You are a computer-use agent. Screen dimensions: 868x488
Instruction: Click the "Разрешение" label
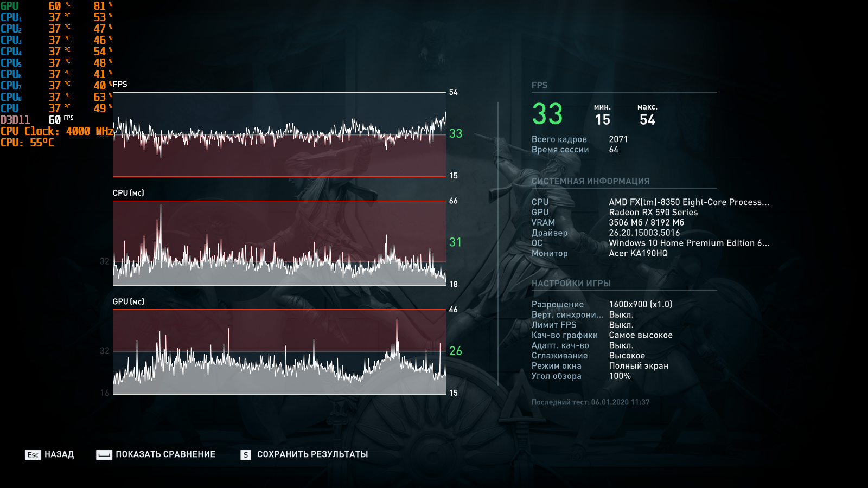tap(558, 305)
